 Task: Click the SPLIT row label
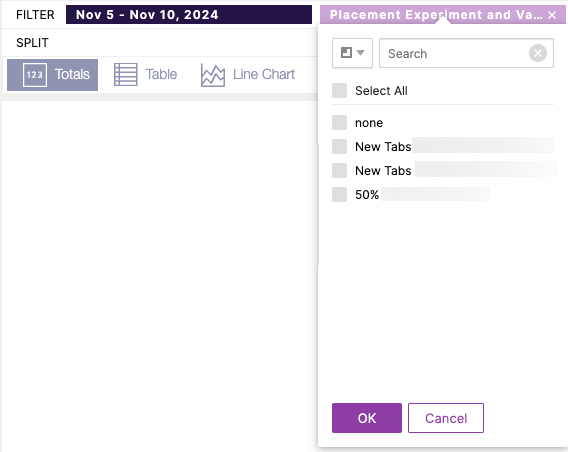(32, 43)
